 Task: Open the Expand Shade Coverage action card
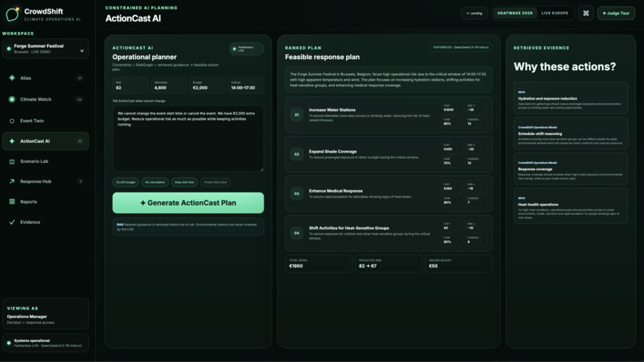[388, 154]
